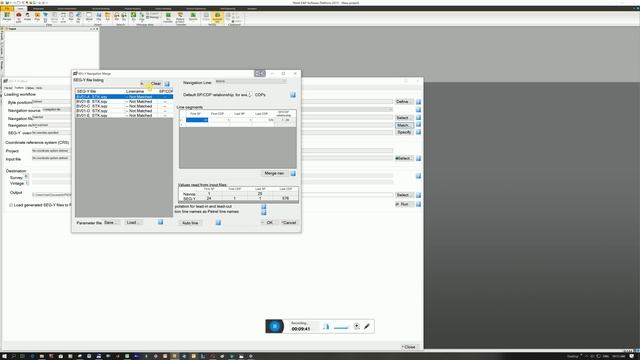Viewport: 640px width, 360px height.
Task: Switch to the Home ribbon tab
Action: point(20,9)
